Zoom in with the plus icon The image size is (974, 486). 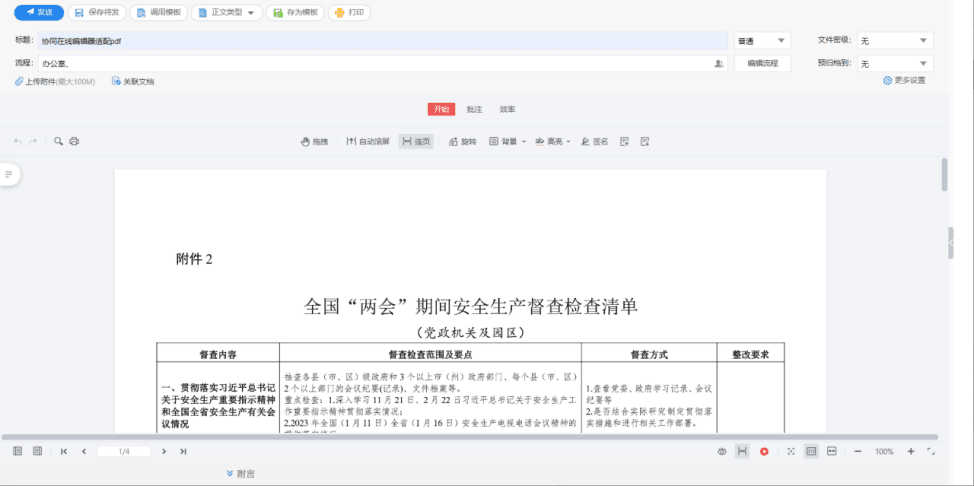[911, 452]
